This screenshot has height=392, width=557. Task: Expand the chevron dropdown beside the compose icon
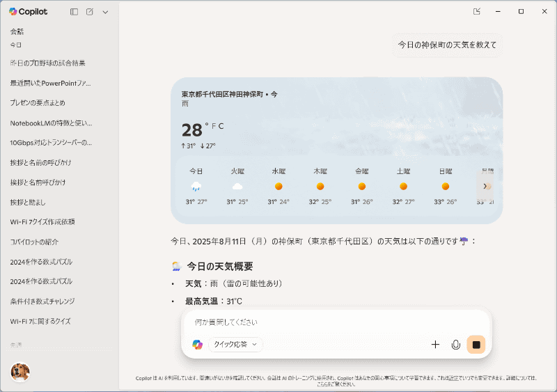click(x=105, y=12)
